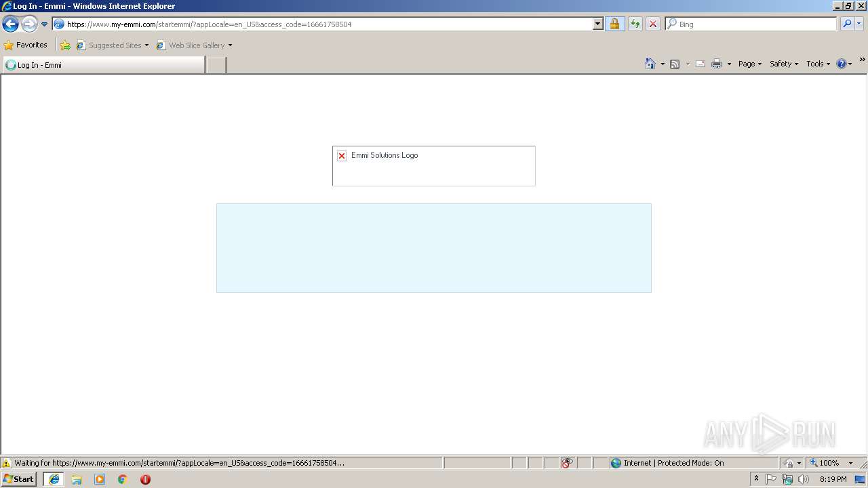
Task: Open the Tools menu
Action: [x=818, y=64]
